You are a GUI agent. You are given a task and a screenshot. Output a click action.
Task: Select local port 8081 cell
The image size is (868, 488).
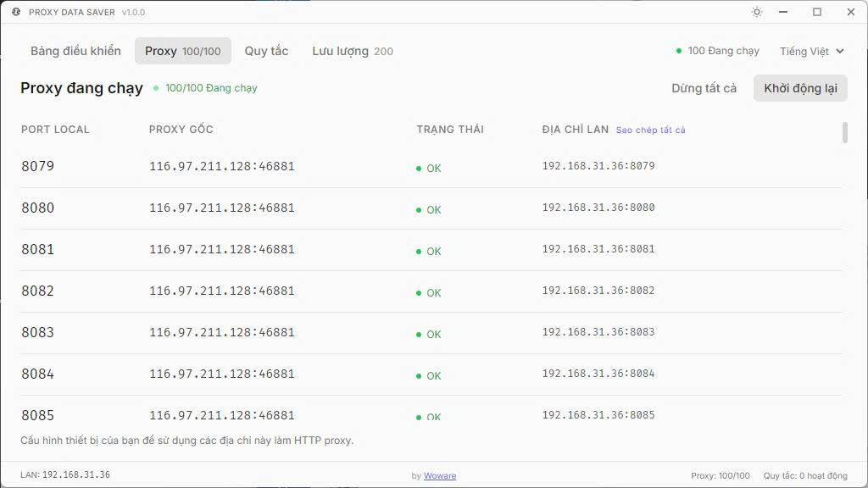point(37,249)
